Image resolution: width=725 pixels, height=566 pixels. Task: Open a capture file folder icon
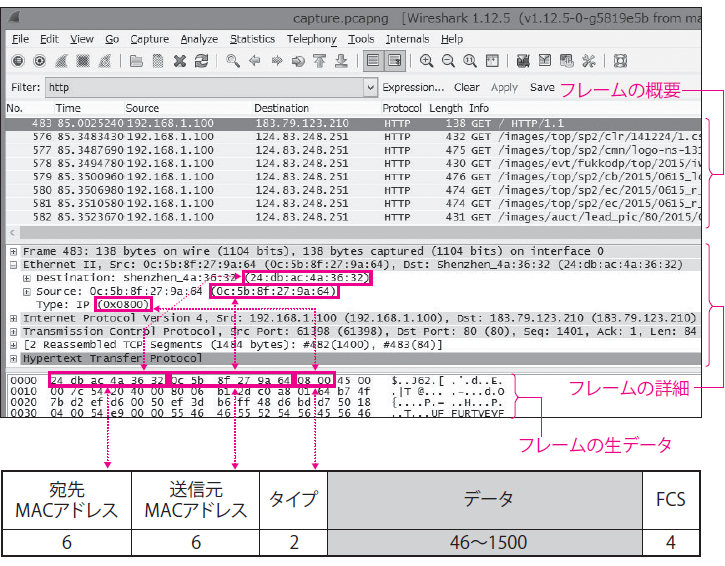(136, 61)
